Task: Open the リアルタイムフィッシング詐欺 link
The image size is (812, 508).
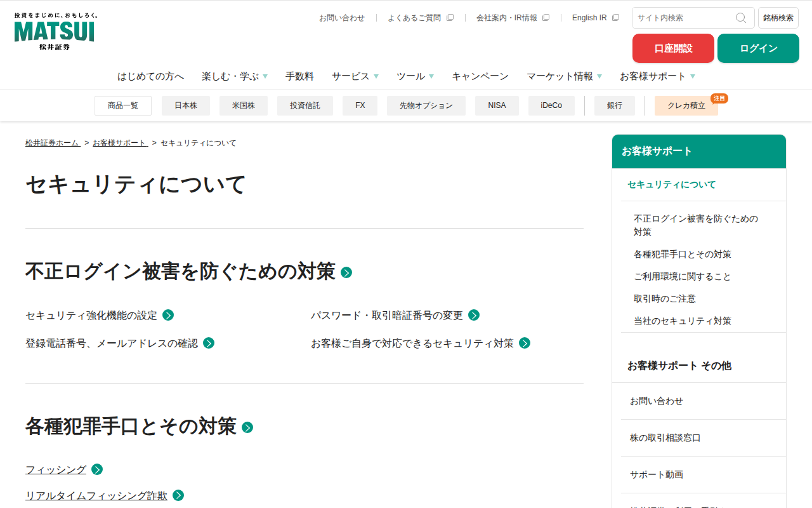Action: (96, 495)
